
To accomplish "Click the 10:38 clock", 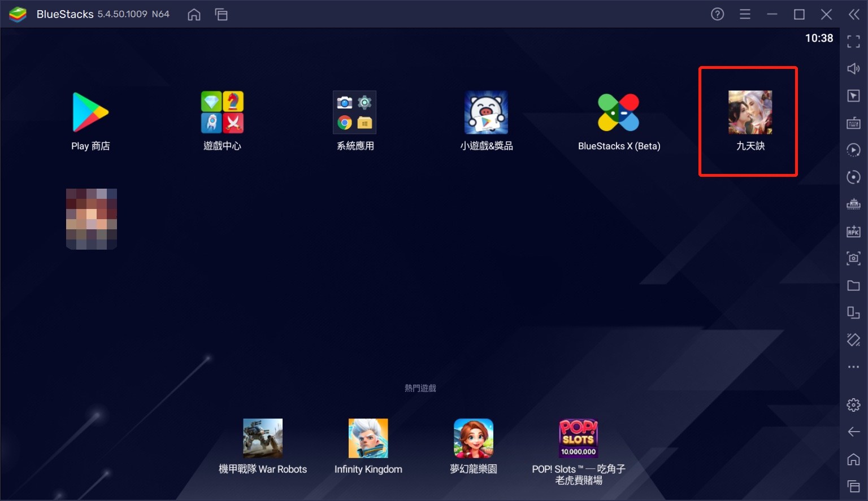I will pyautogui.click(x=819, y=38).
